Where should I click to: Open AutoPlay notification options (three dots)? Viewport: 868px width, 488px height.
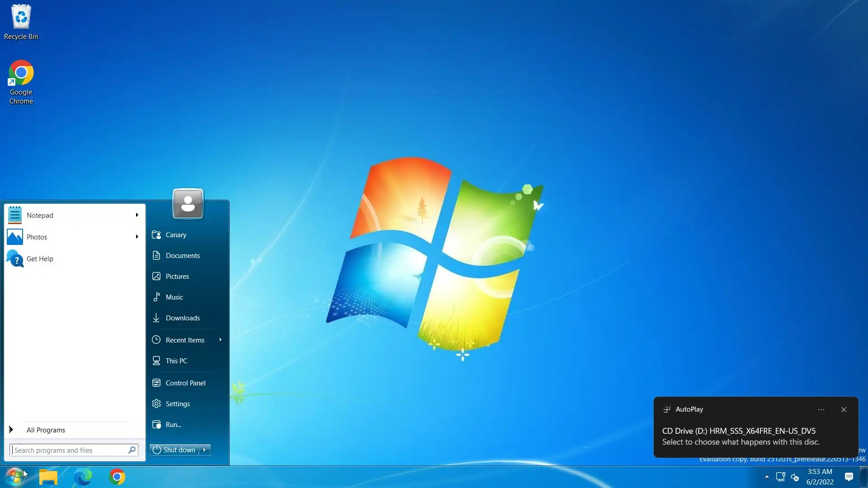821,409
